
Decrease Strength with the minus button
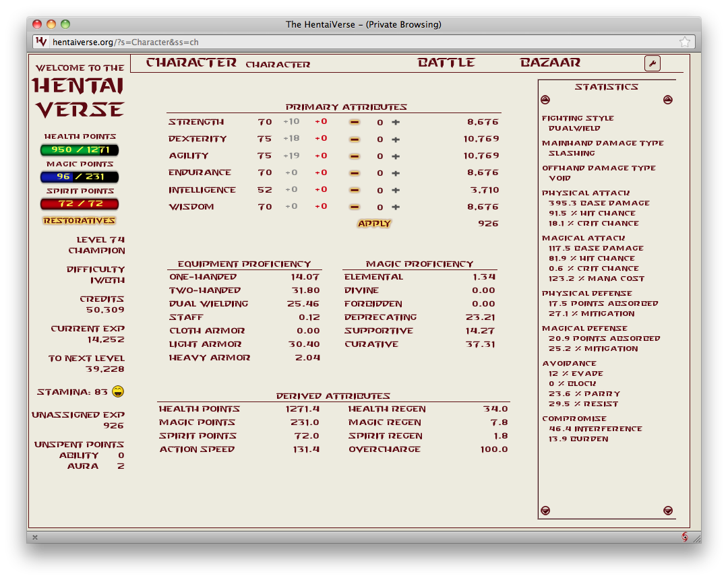355,123
